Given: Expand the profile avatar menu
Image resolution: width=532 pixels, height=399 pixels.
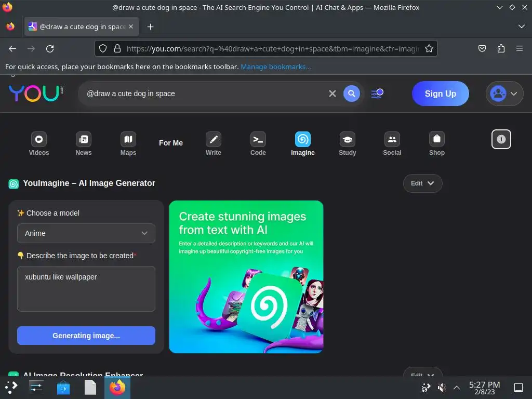Looking at the screenshot, I should (x=504, y=94).
